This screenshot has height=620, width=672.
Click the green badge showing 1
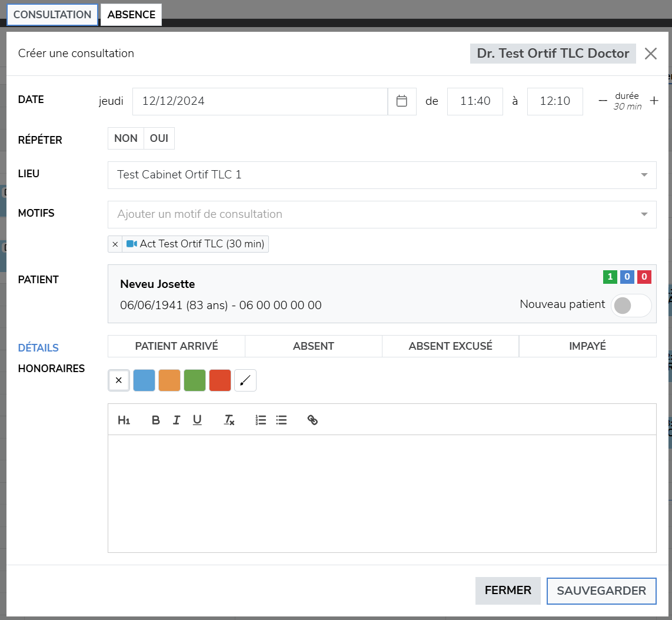610,277
